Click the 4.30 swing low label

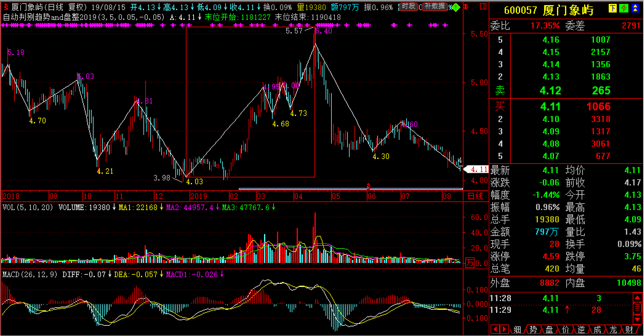coord(381,156)
